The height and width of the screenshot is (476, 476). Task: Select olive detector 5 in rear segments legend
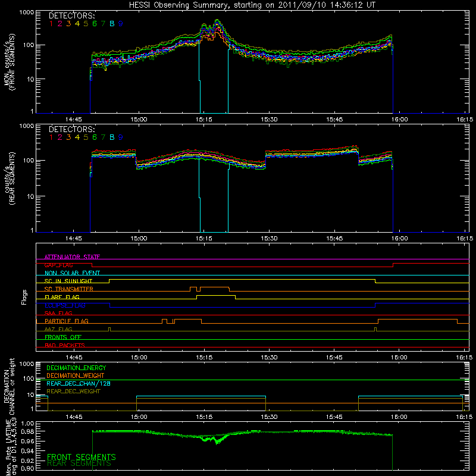point(86,137)
